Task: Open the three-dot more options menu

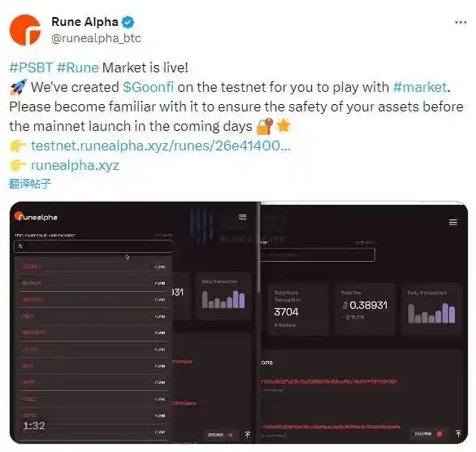Action: [461, 23]
